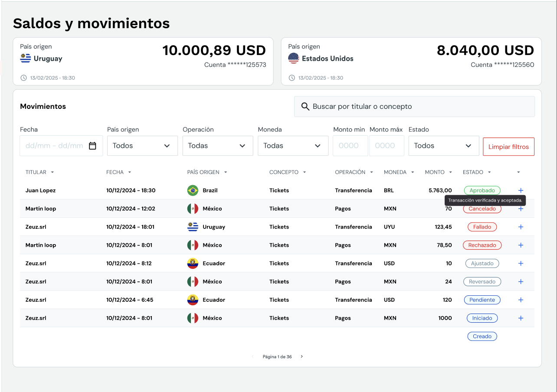This screenshot has width=557, height=392.
Task: Click the Uruguay flag in balance card
Action: (x=26, y=58)
